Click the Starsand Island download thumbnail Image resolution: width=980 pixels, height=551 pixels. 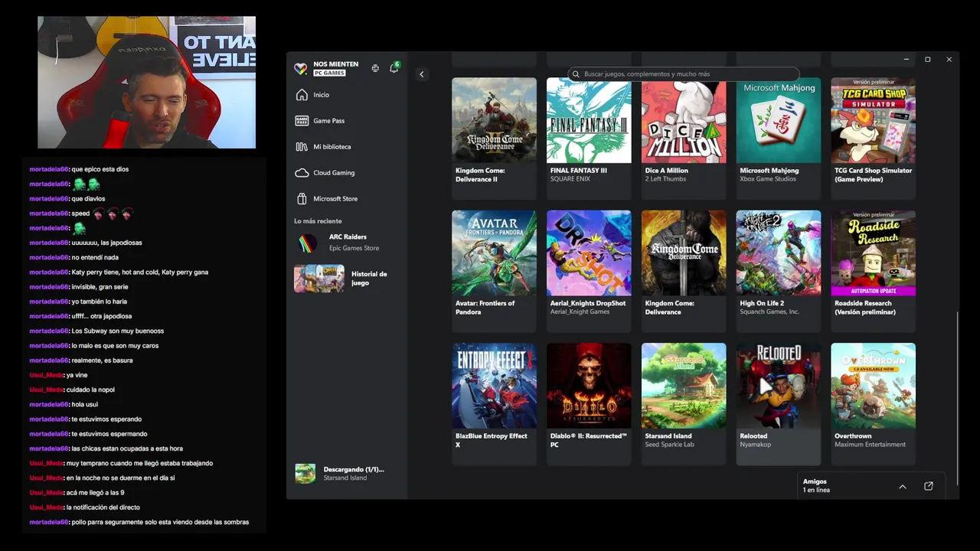pos(305,473)
